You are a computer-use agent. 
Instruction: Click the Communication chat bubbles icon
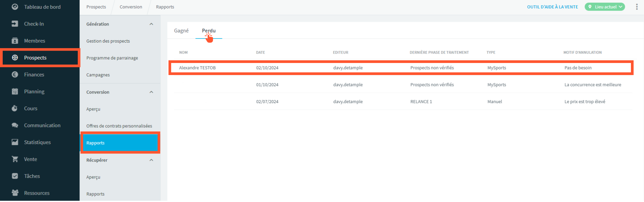point(15,125)
